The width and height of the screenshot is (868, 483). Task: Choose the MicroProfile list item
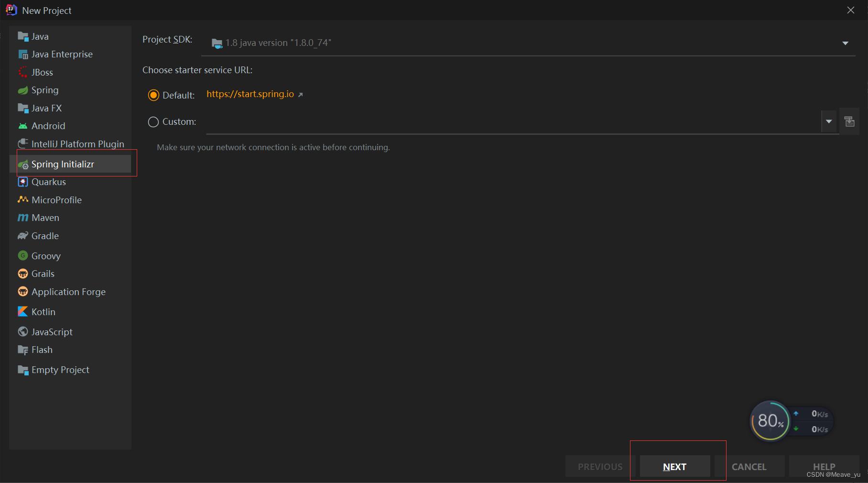click(x=70, y=200)
